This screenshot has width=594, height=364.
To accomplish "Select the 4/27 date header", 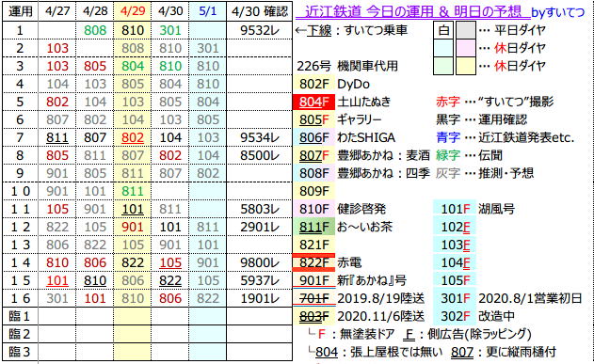I will pos(57,11).
